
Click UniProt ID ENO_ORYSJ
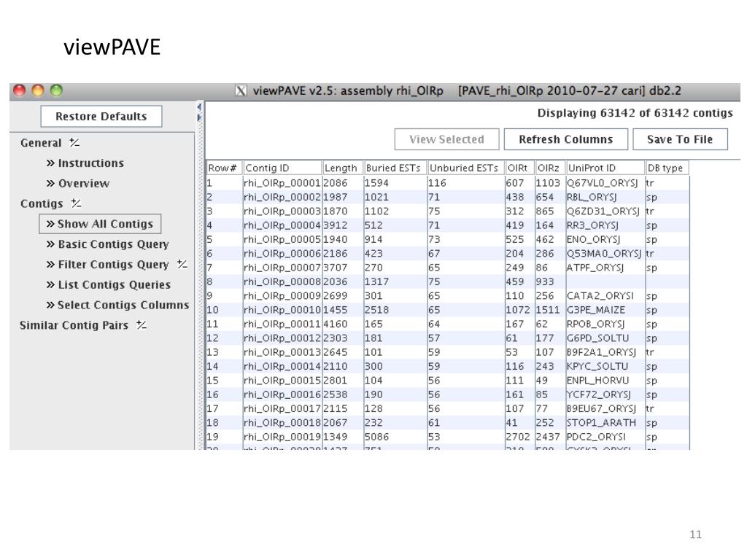[x=594, y=239]
